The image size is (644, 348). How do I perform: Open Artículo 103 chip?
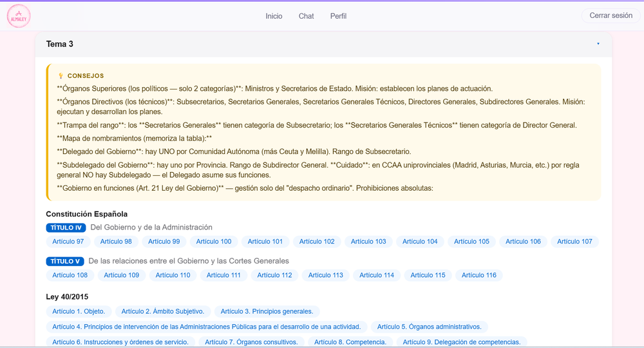pos(368,242)
